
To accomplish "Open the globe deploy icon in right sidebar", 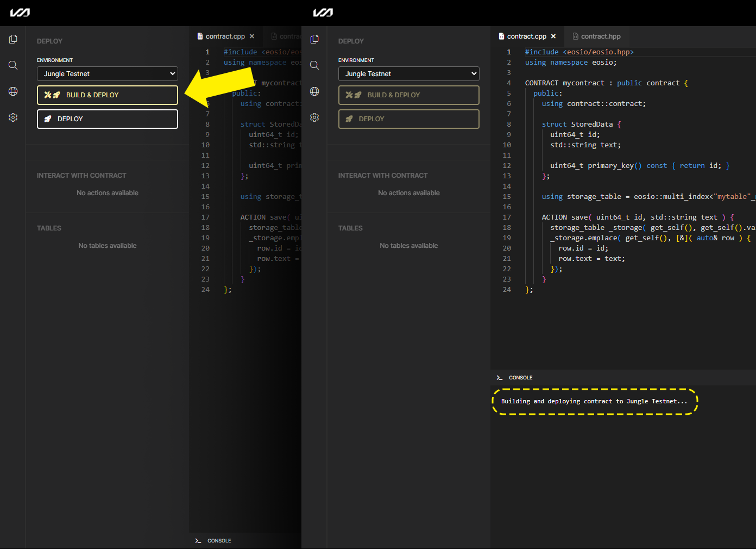I will point(314,91).
